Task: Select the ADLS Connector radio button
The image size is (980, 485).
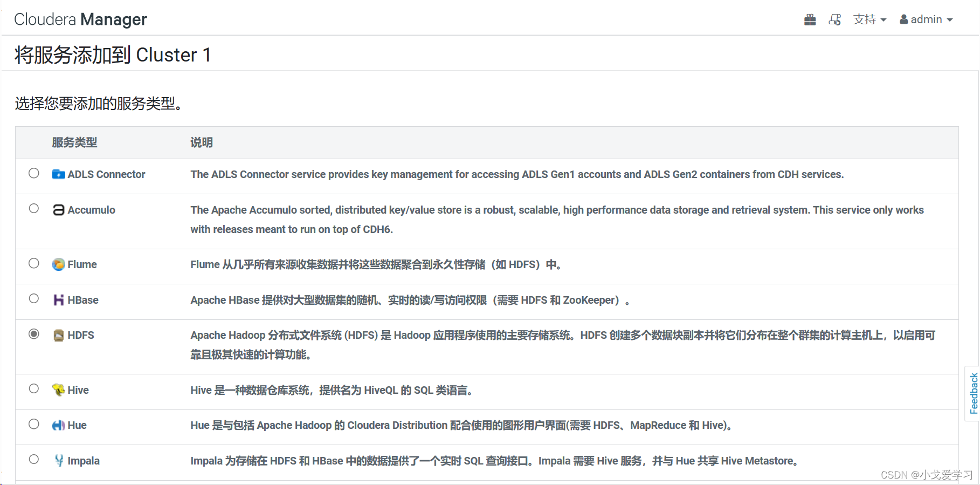Action: pos(34,173)
